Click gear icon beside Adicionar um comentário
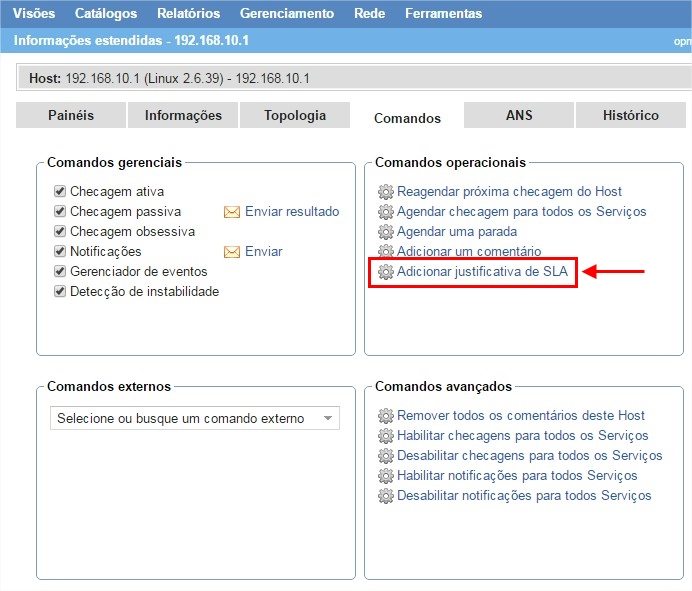The height and width of the screenshot is (591, 692). coord(385,252)
